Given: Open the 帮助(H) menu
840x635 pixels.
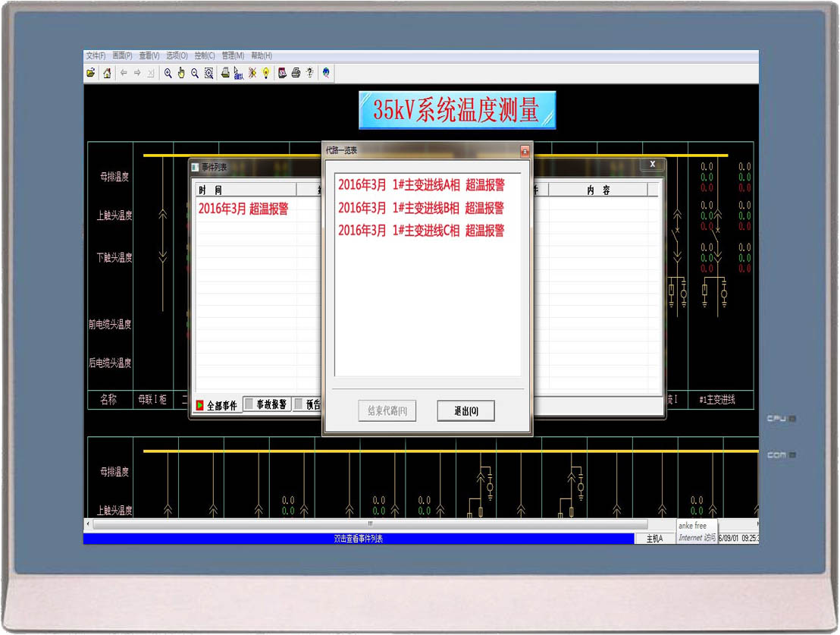Looking at the screenshot, I should click(262, 56).
